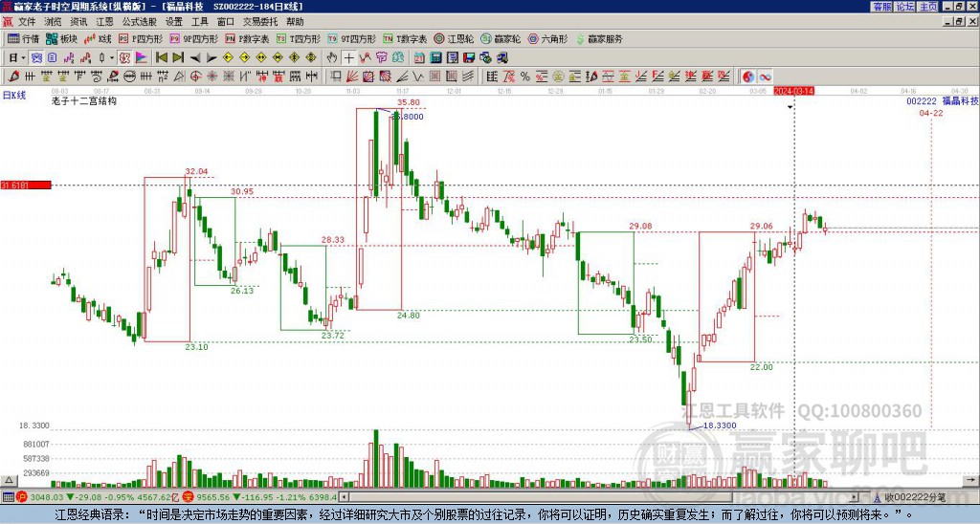The width and height of the screenshot is (980, 524).
Task: Jump to last bar with green skip-forward icon
Action: 178,58
